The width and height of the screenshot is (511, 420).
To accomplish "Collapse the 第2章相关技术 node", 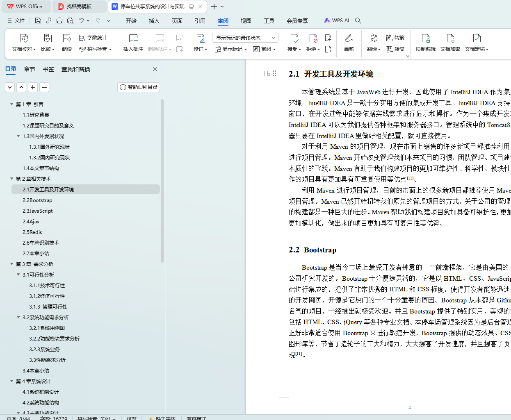I will coord(12,179).
